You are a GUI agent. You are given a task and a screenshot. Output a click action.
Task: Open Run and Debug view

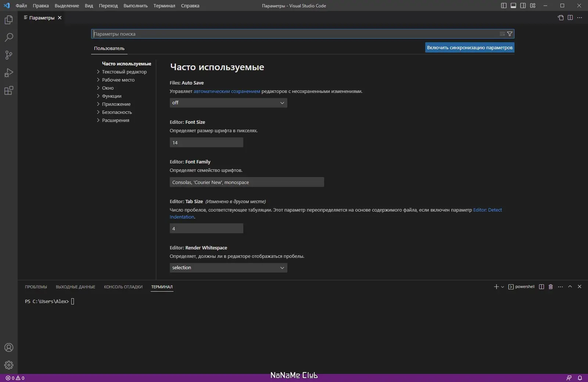[x=8, y=73]
